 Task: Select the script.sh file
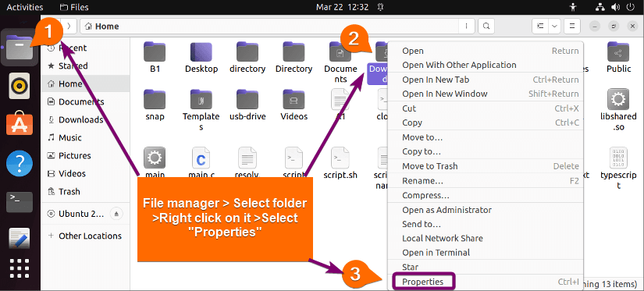[x=340, y=163]
